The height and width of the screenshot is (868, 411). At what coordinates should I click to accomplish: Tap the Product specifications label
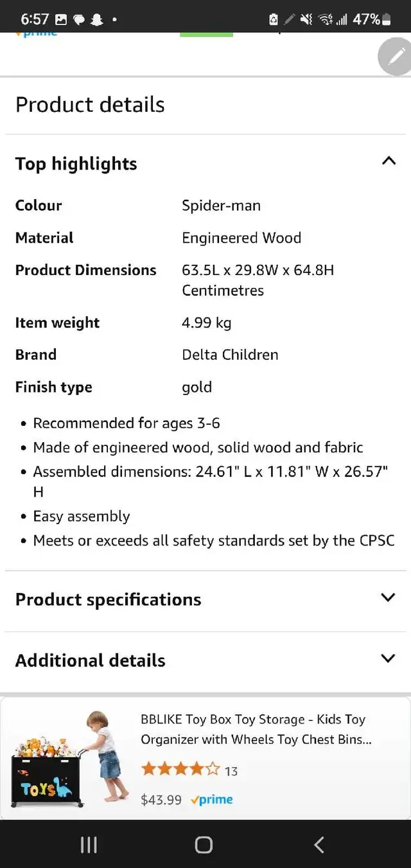tap(109, 599)
